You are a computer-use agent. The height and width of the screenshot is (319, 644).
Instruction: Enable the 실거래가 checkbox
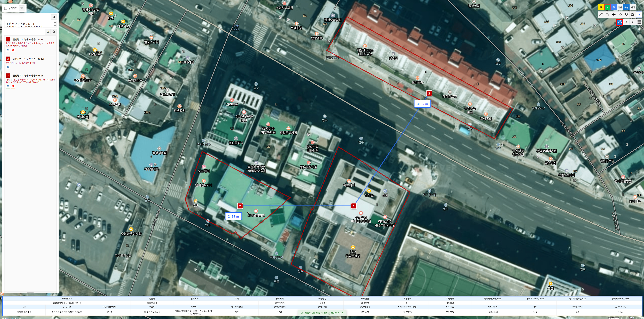click(x=6, y=8)
